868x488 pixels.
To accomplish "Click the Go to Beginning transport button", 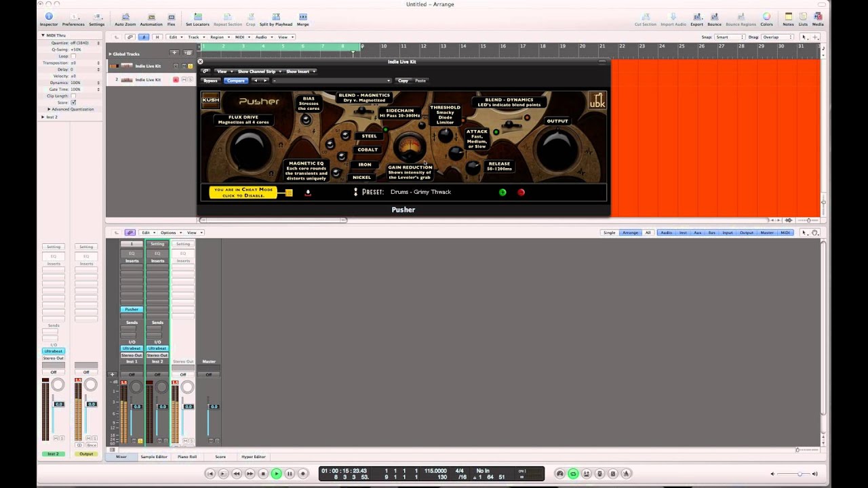I will [210, 474].
